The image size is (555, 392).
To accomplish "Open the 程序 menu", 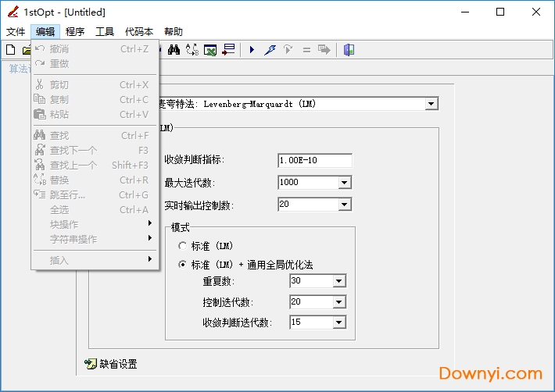I will click(75, 32).
